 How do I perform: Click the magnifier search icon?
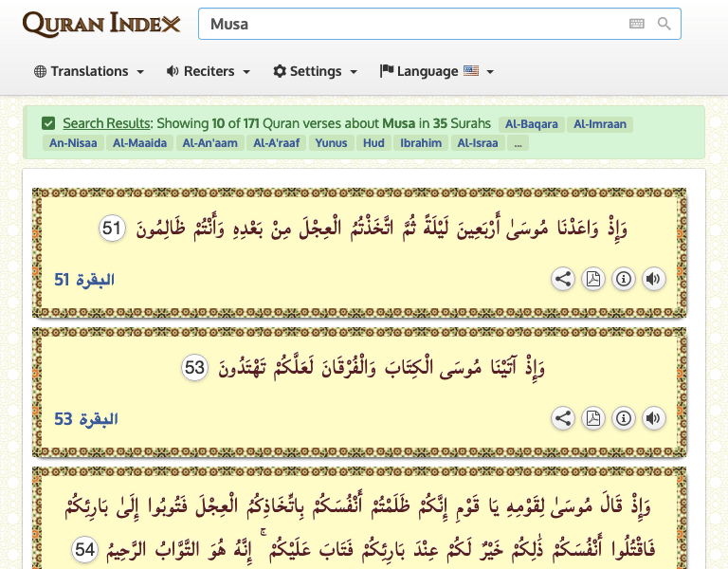tap(664, 24)
